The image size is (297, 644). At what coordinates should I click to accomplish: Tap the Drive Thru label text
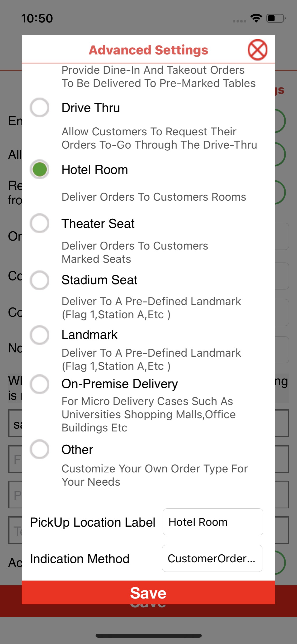91,108
